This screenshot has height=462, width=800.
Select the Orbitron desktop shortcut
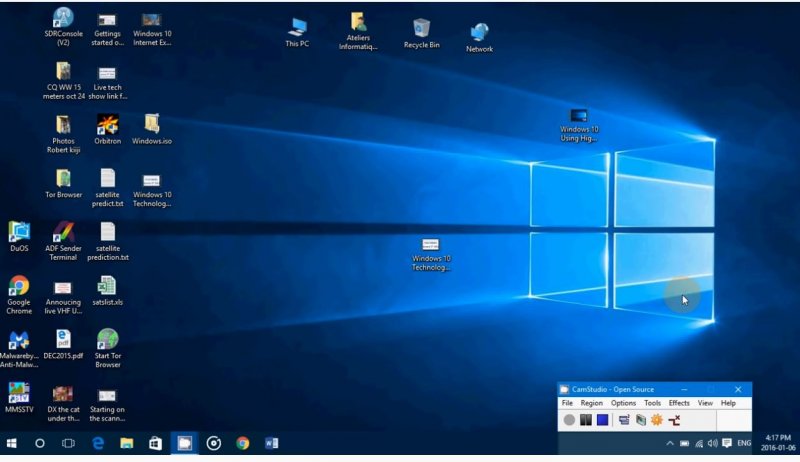pyautogui.click(x=108, y=128)
